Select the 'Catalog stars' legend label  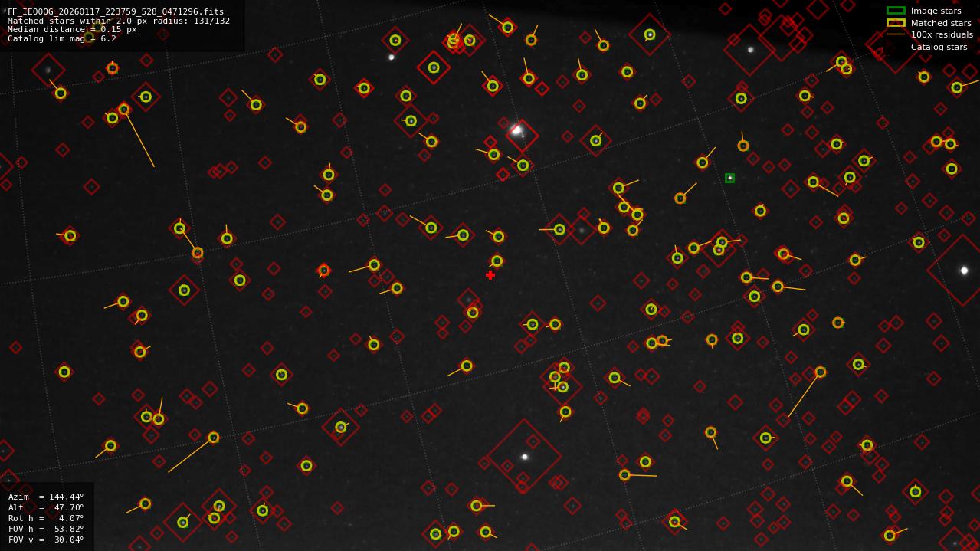pos(939,47)
